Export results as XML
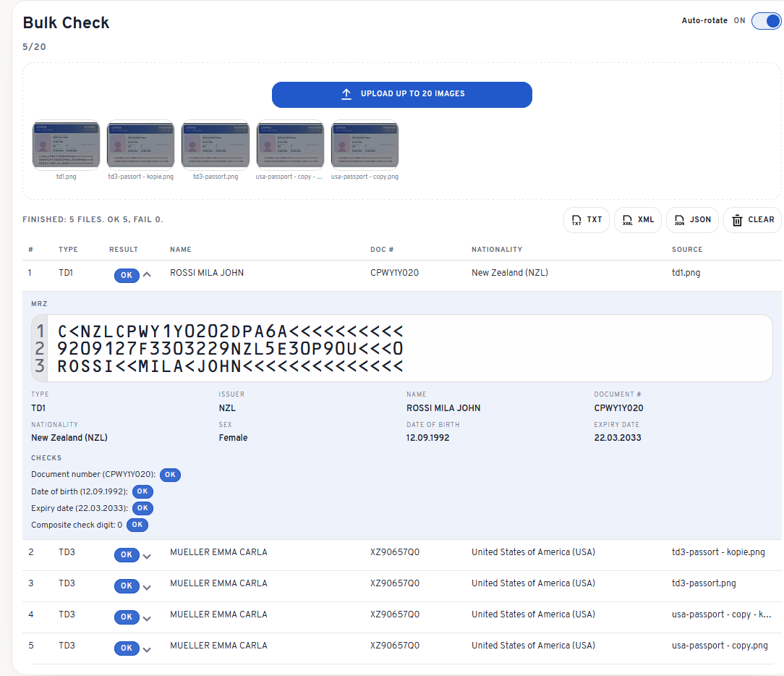Viewport: 784px width, 676px height. click(637, 220)
